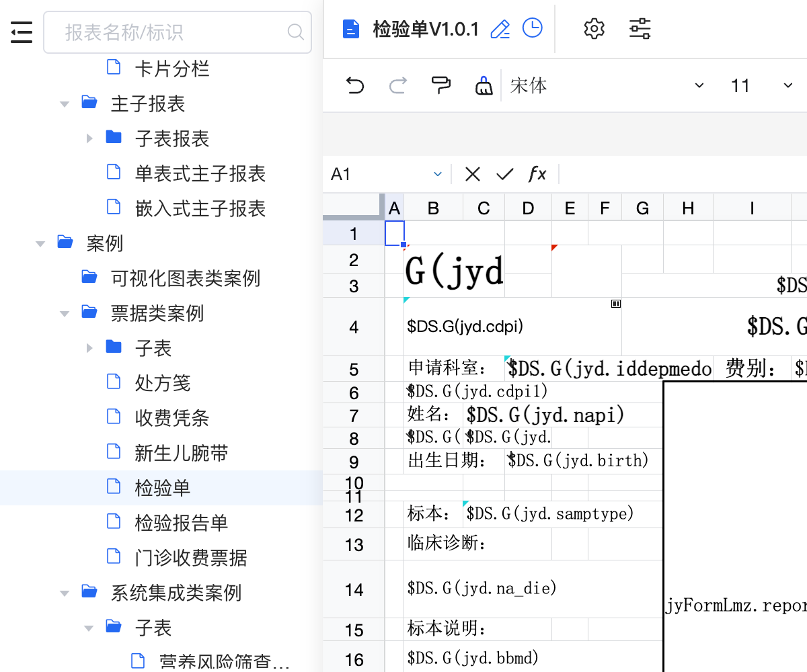This screenshot has height=672, width=807.
Task: Click cell $DS.G(jyd.bbmd)
Action: 534,657
